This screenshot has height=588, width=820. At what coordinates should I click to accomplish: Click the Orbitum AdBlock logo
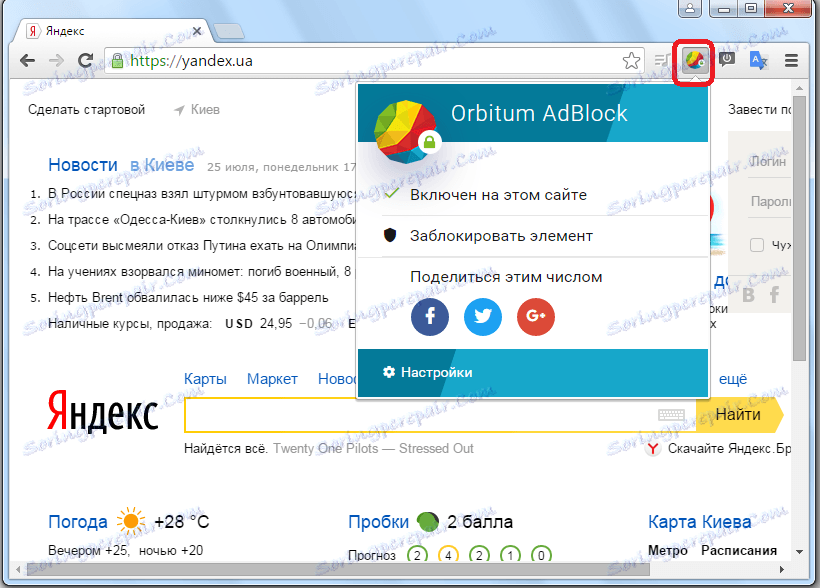coord(406,131)
